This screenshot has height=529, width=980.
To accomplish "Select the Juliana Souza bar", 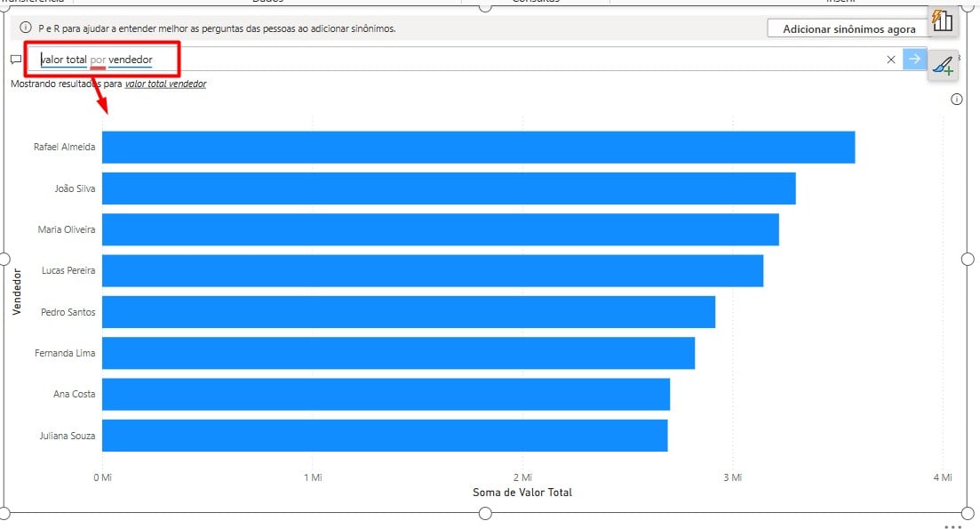I will (385, 436).
